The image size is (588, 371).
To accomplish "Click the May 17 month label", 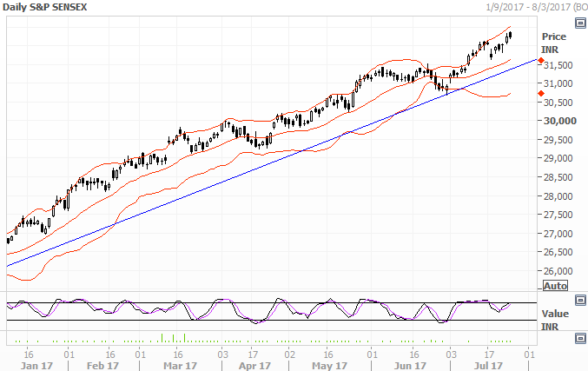I will coord(330,366).
